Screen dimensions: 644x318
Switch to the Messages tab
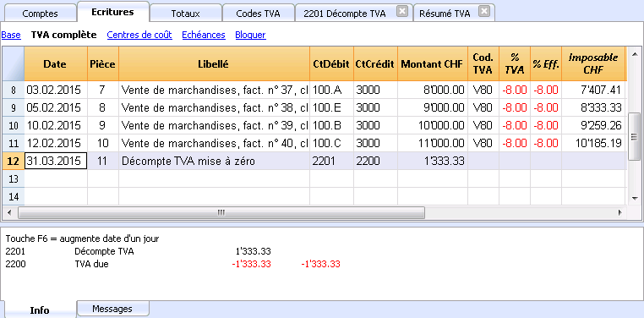[112, 309]
